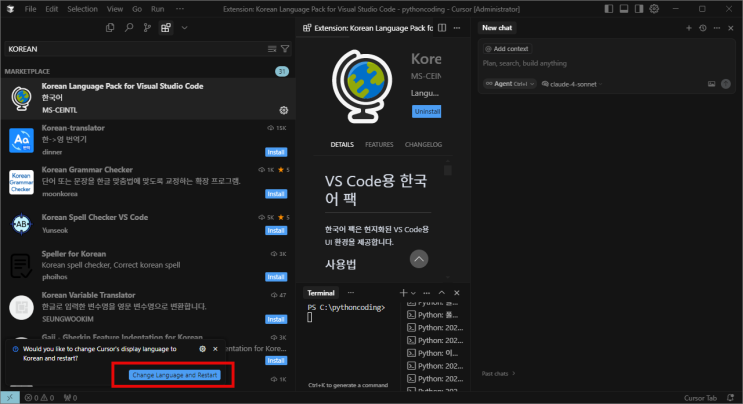The image size is (743, 404).
Task: Install the Korean Variable Translator extension
Action: tap(276, 319)
